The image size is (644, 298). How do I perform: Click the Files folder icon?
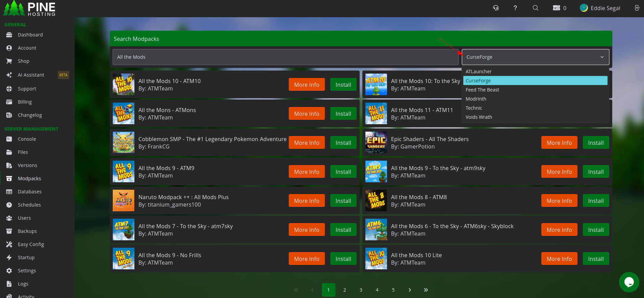click(x=9, y=152)
